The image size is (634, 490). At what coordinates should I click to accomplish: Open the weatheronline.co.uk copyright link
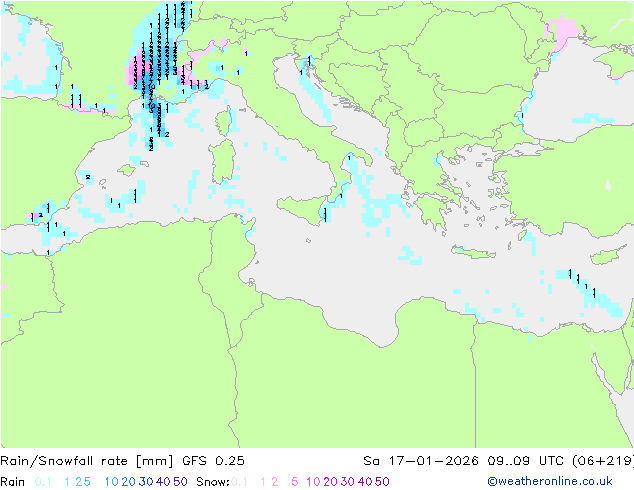[550, 481]
